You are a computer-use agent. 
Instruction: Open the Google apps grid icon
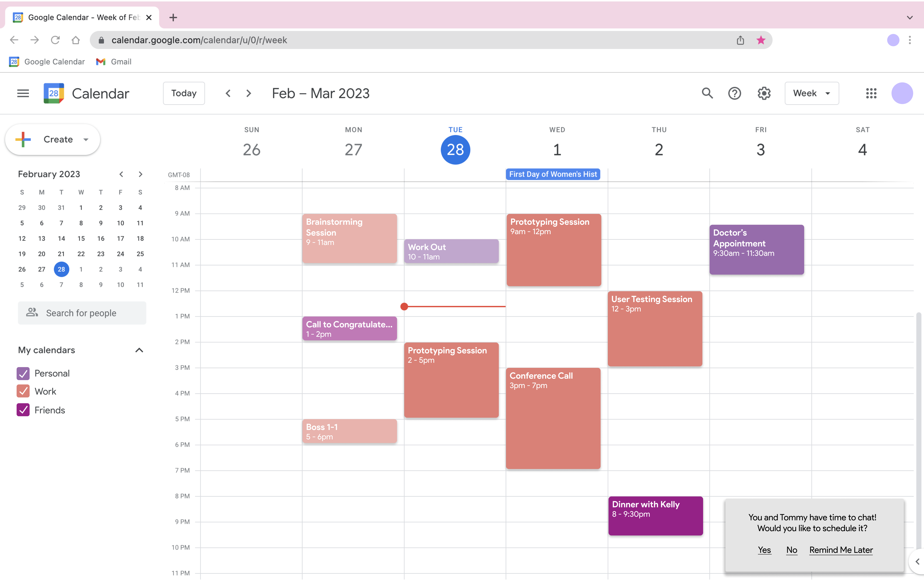(x=871, y=93)
